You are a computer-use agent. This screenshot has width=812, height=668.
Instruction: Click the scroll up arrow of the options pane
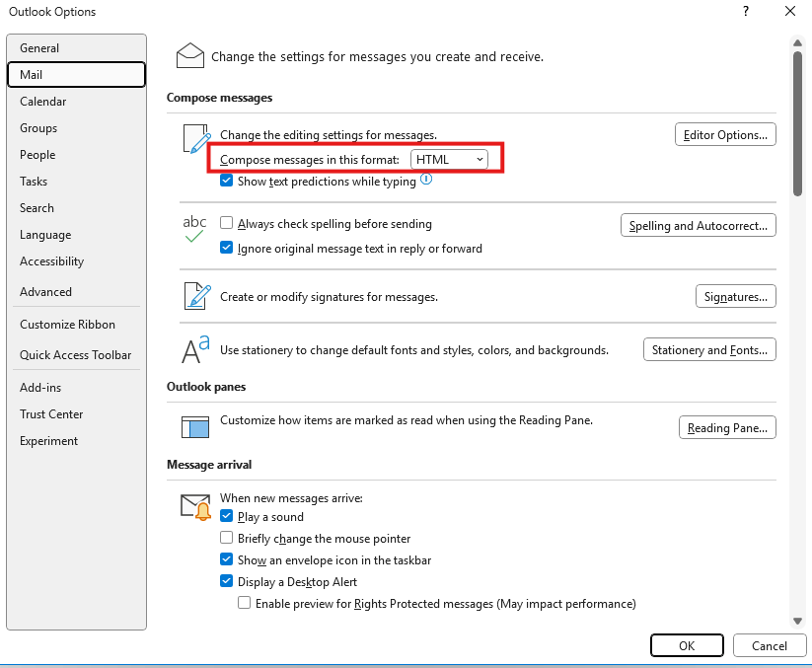tap(797, 43)
